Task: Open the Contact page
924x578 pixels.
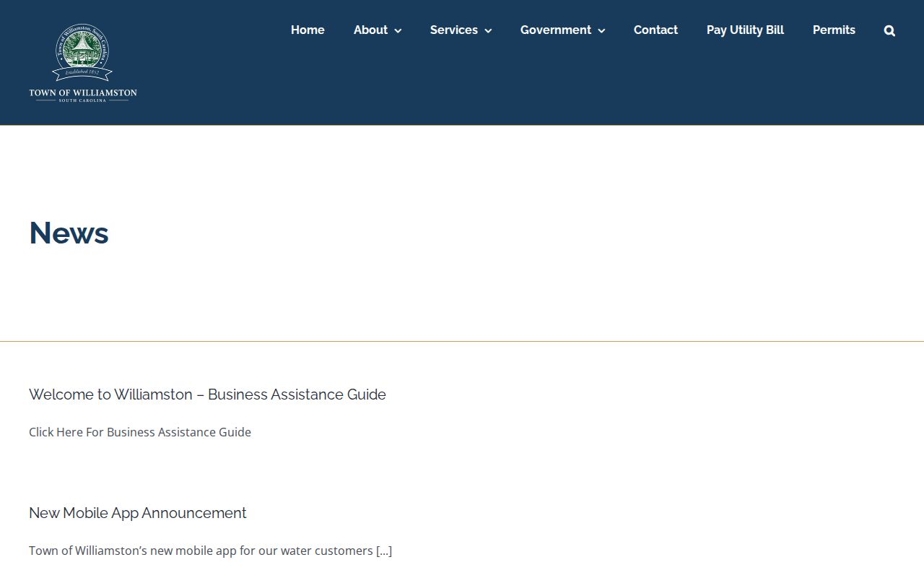Action: pyautogui.click(x=655, y=30)
